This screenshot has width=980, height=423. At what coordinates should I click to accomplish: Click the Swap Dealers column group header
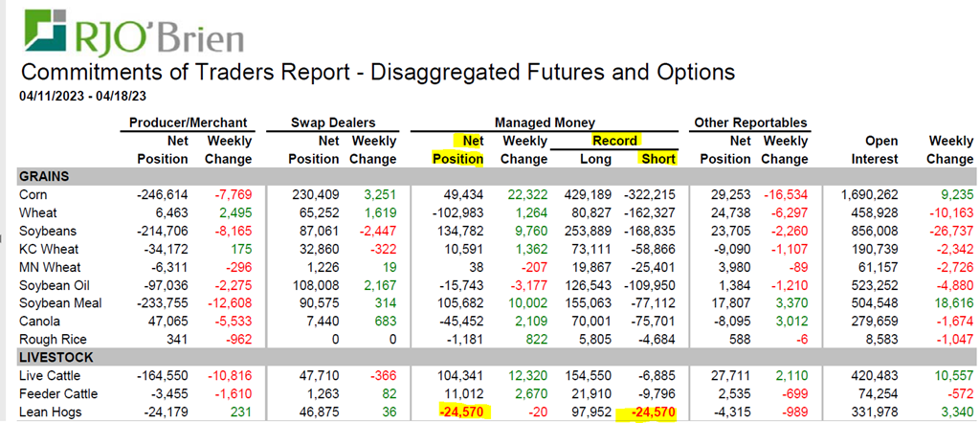pyautogui.click(x=332, y=122)
